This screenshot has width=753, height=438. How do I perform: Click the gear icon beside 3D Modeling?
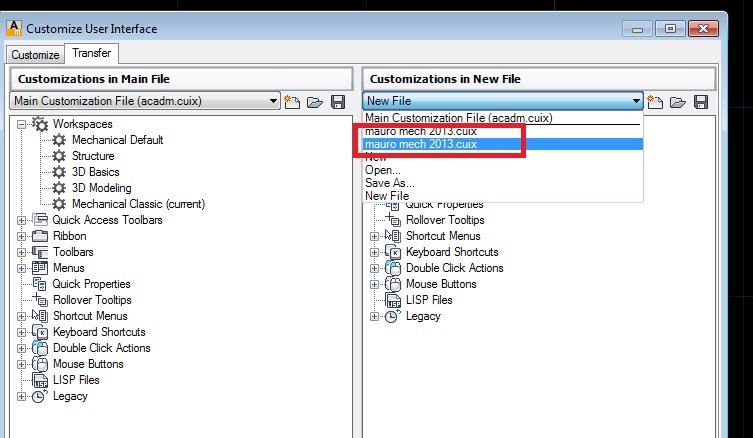pos(59,188)
